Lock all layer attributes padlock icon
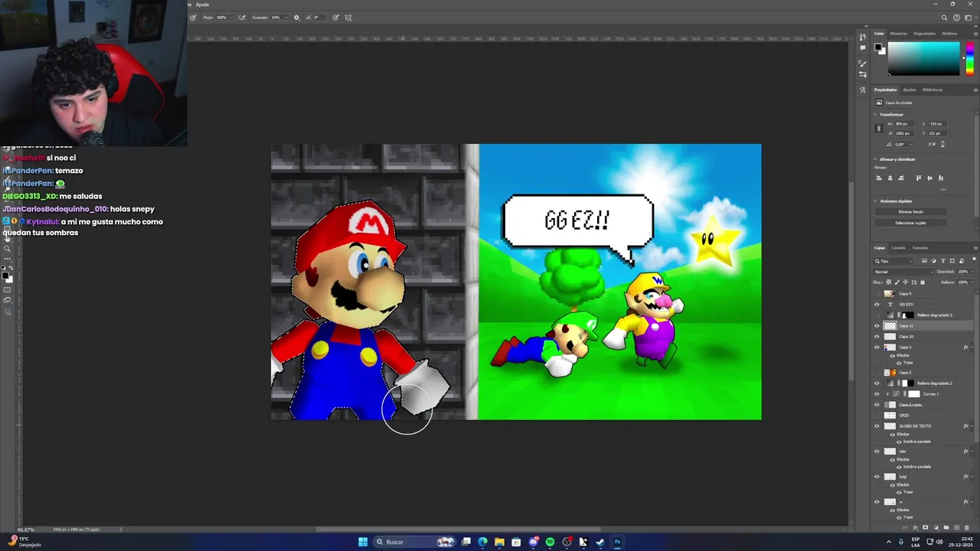Image resolution: width=980 pixels, height=551 pixels. 923,282
